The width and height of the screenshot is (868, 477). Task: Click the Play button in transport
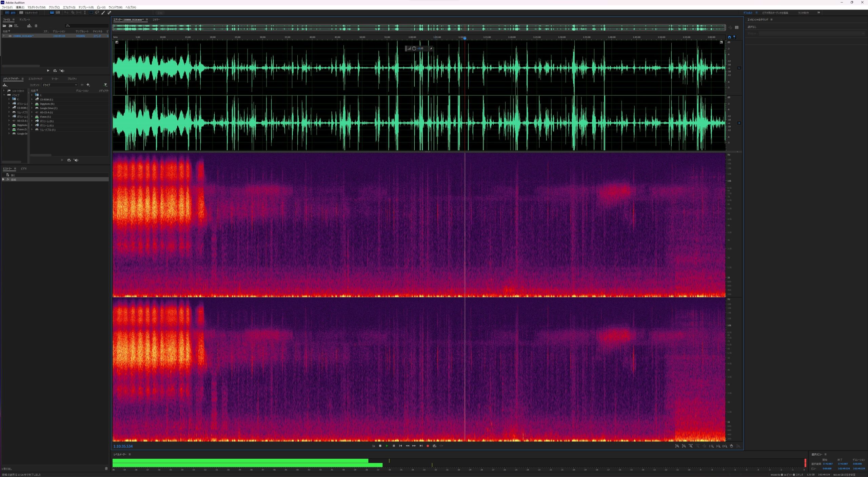[387, 446]
